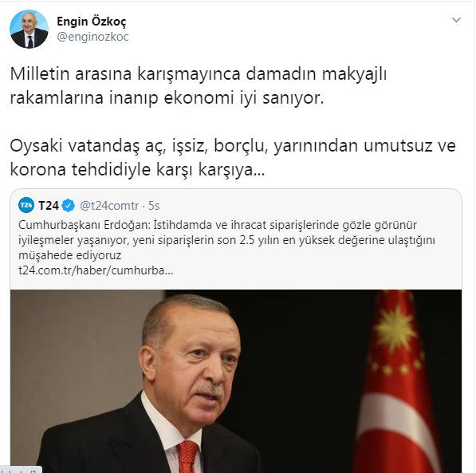
Task: Click the status bar popup at bottom-left corner
Action: (x=21, y=469)
